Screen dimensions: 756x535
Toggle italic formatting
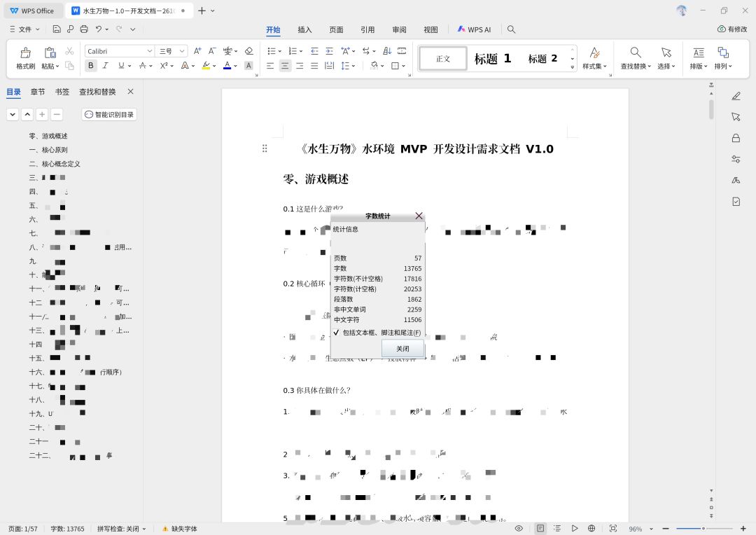(105, 66)
